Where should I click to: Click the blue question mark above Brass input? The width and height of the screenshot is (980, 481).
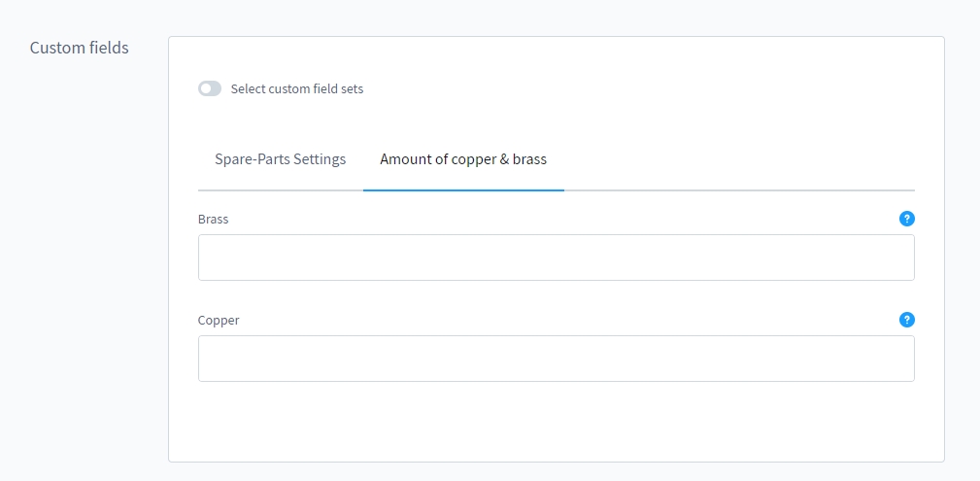(x=907, y=219)
